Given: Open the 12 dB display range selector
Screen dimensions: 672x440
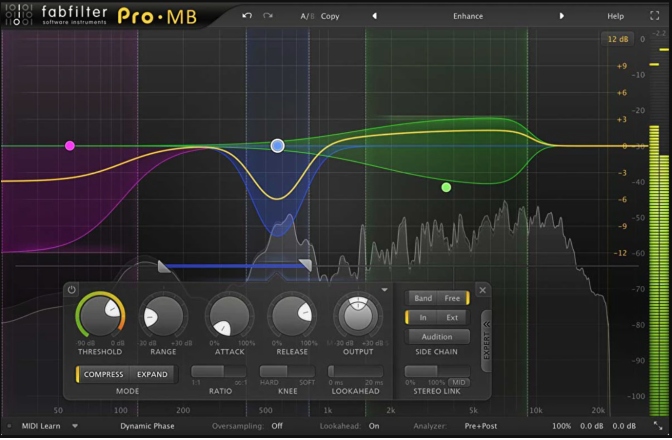Looking at the screenshot, I should click(618, 39).
